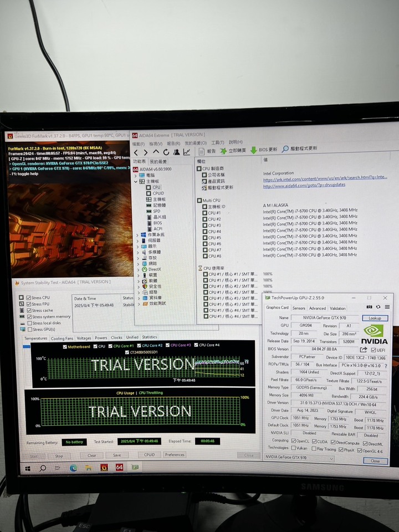Go forward using AIDA64 forward arrow
399x532 pixels.
pos(146,152)
